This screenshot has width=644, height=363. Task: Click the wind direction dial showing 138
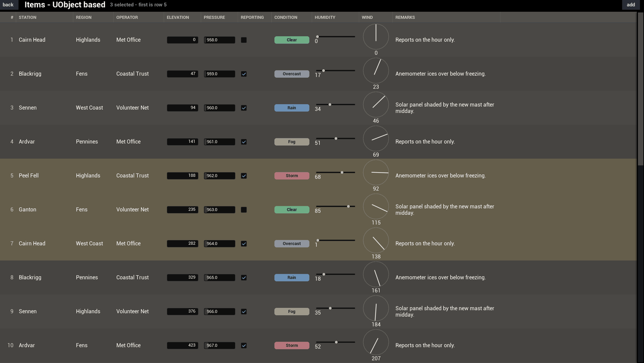pyautogui.click(x=376, y=240)
